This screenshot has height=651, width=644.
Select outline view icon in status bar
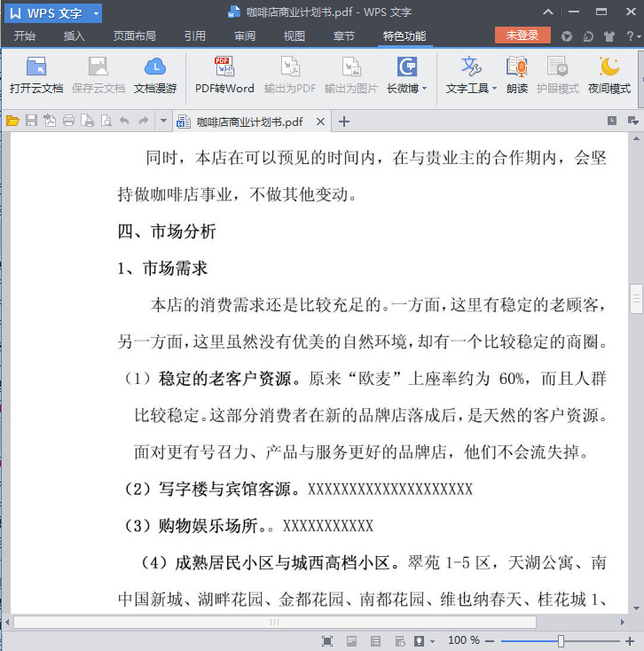(376, 641)
